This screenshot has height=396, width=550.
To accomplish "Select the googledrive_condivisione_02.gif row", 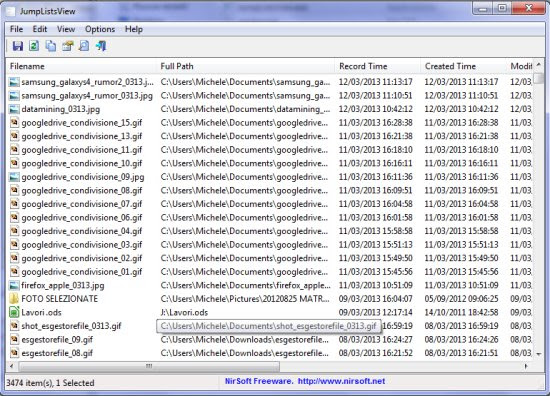I will pyautogui.click(x=269, y=258).
